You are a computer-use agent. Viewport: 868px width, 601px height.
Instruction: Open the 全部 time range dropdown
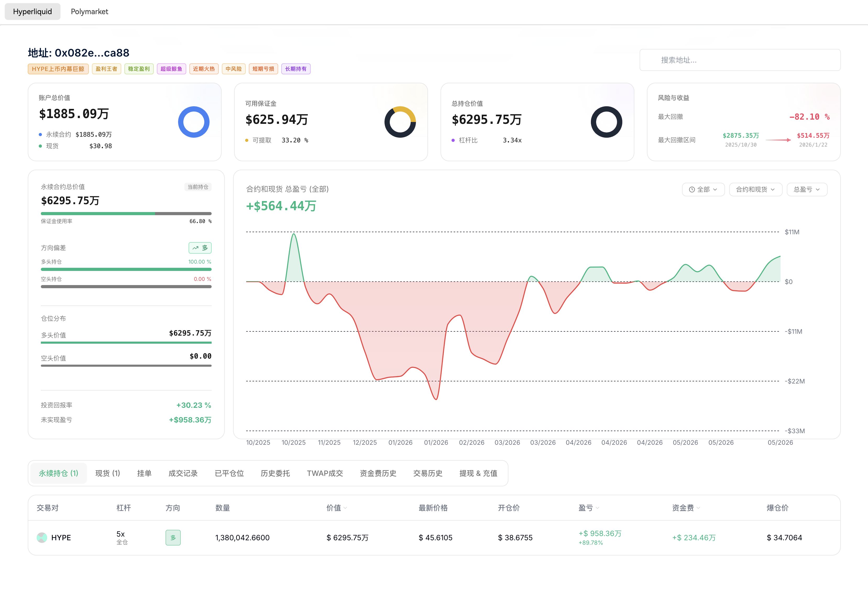coord(703,190)
